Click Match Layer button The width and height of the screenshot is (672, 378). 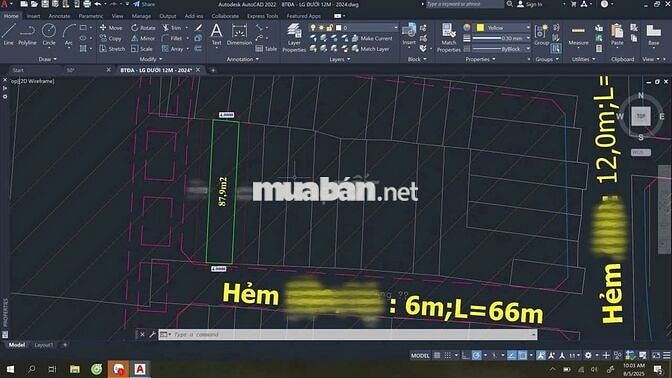coord(371,49)
